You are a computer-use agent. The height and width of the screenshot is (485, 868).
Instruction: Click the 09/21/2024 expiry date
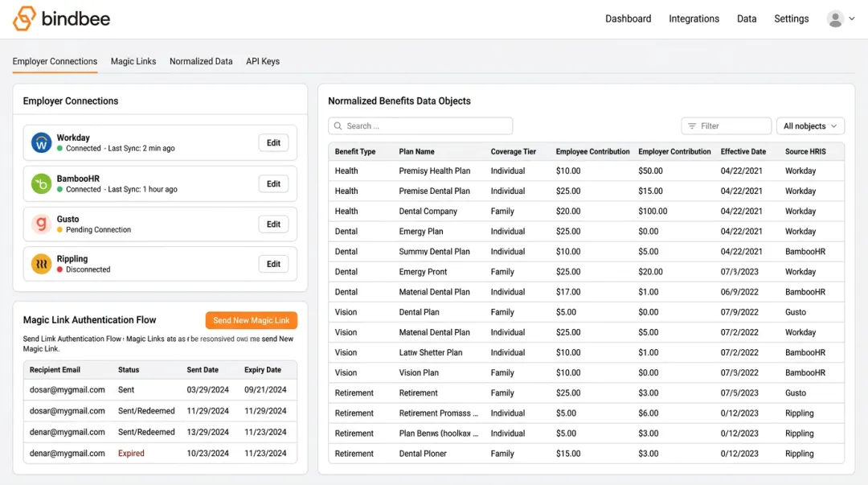tap(265, 389)
